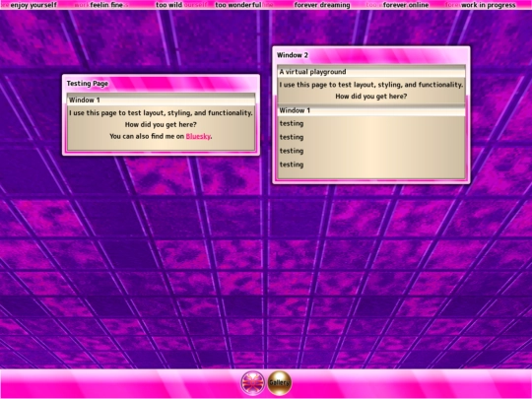Click feelin fine in the top marquee
Image resolution: width=532 pixels, height=399 pixels.
click(x=106, y=5)
